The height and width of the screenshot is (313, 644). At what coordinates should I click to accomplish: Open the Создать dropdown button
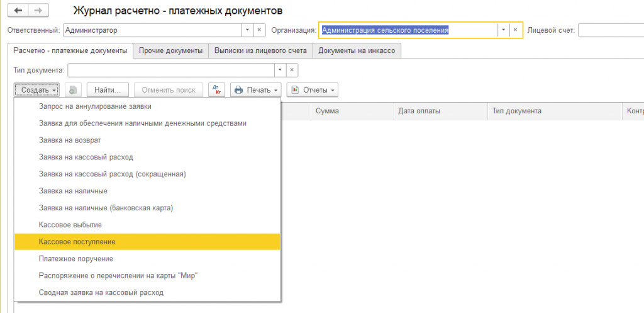[x=36, y=89]
